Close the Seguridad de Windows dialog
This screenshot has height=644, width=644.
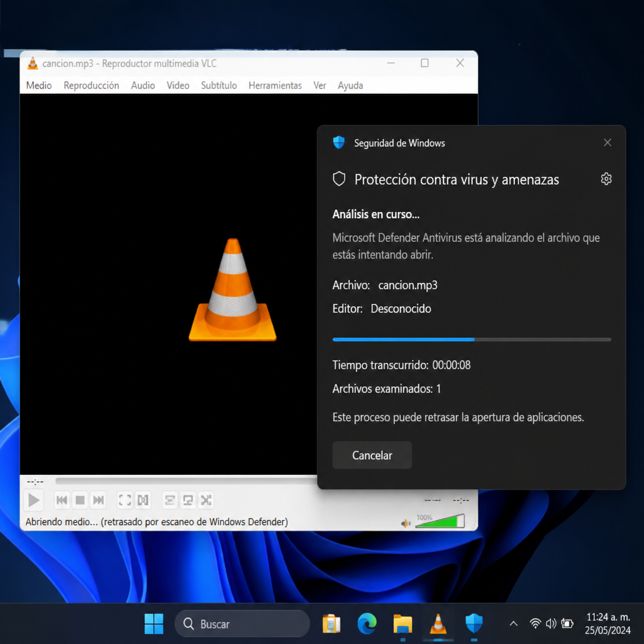coord(608,143)
